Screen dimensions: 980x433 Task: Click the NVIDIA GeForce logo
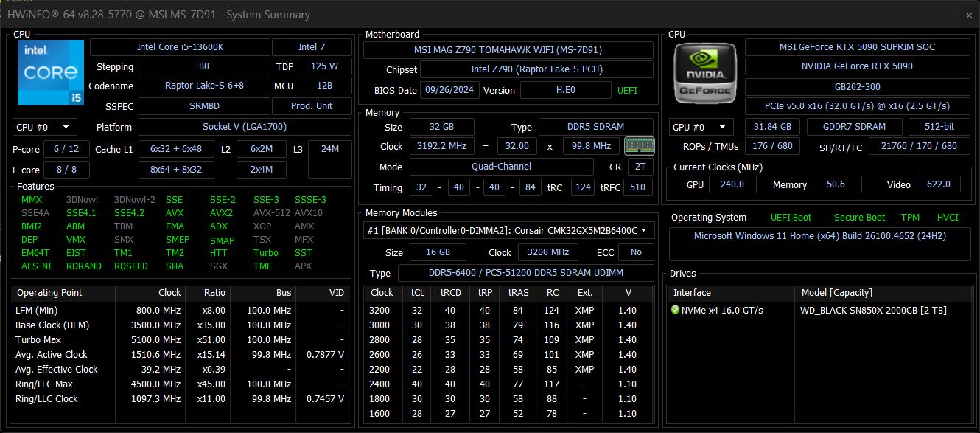[704, 72]
